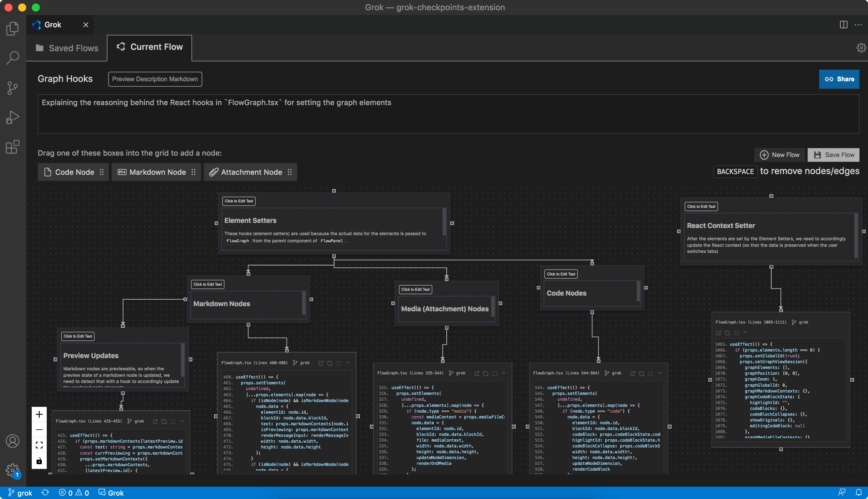Open the Manage gear with update badge
Viewport: 868px width, 499px height.
click(13, 471)
